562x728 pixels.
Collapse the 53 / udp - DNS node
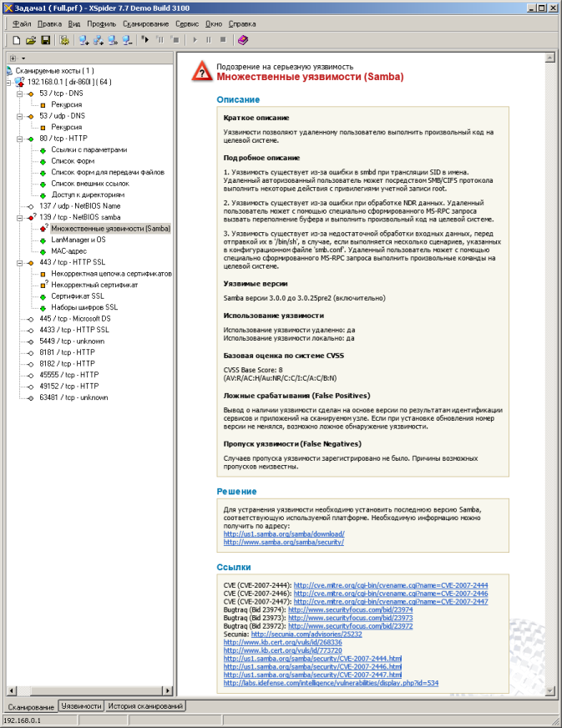click(x=19, y=117)
